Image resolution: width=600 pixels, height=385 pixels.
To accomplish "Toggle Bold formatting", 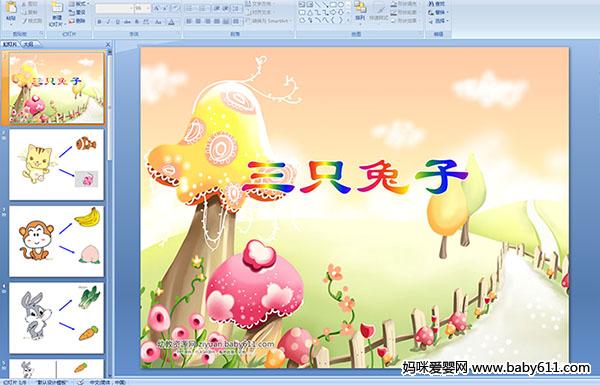I will pyautogui.click(x=99, y=22).
